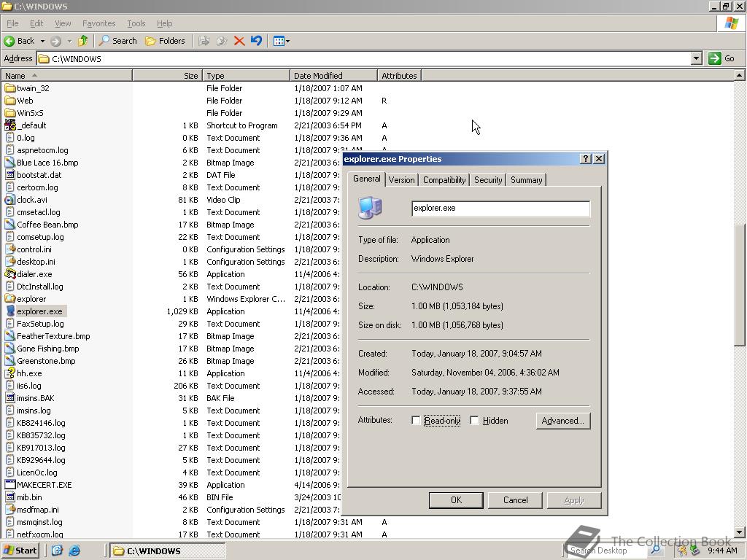Image resolution: width=747 pixels, height=560 pixels.
Task: Click the C:\WINDOWS taskbar button
Action: click(x=168, y=551)
